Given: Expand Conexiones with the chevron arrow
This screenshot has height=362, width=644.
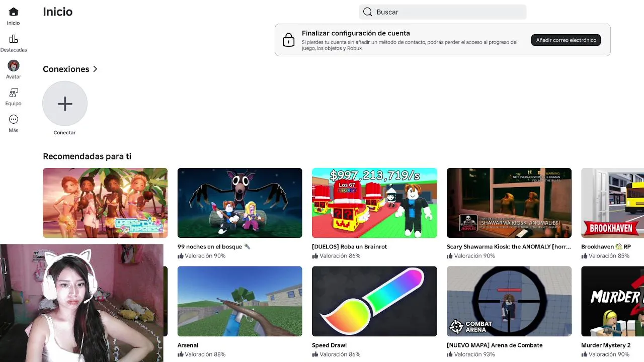Looking at the screenshot, I should (95, 69).
